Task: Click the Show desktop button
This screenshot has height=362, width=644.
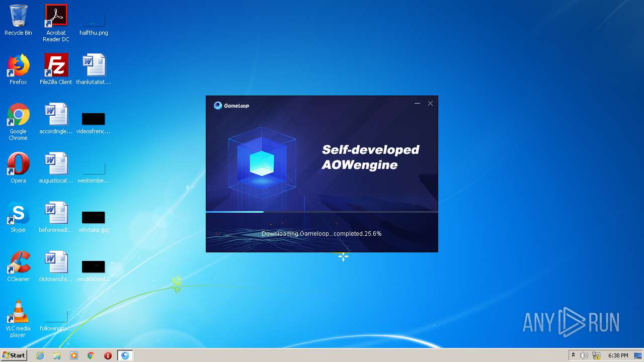Action: click(638, 355)
